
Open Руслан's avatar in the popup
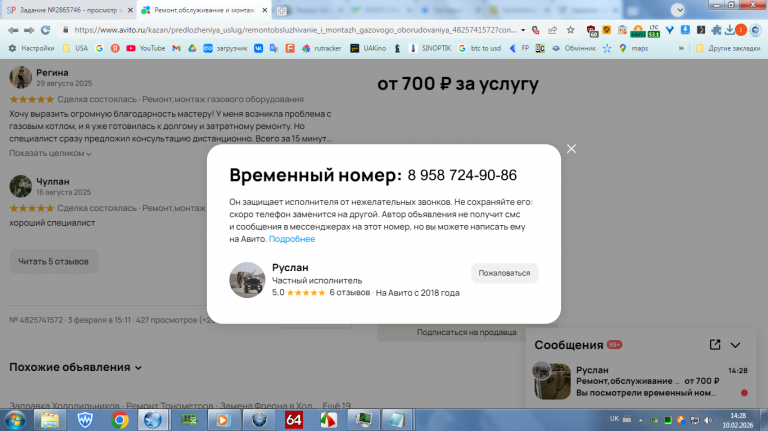pyautogui.click(x=247, y=280)
